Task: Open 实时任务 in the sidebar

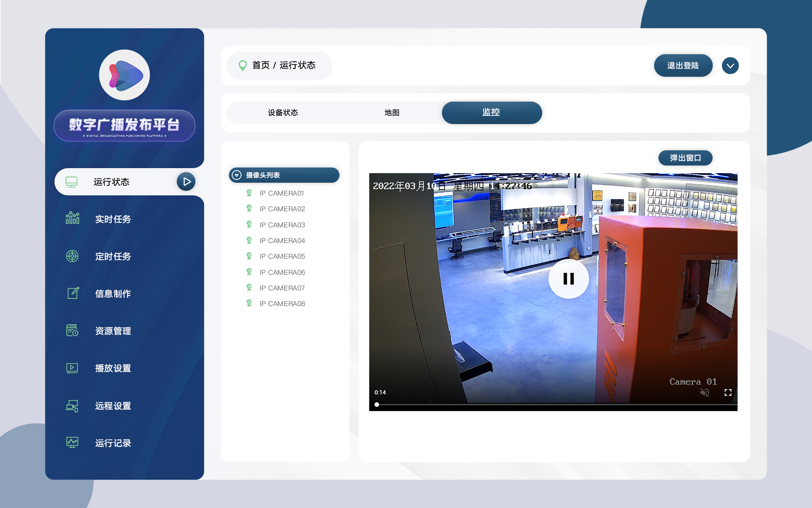Action: pyautogui.click(x=113, y=219)
